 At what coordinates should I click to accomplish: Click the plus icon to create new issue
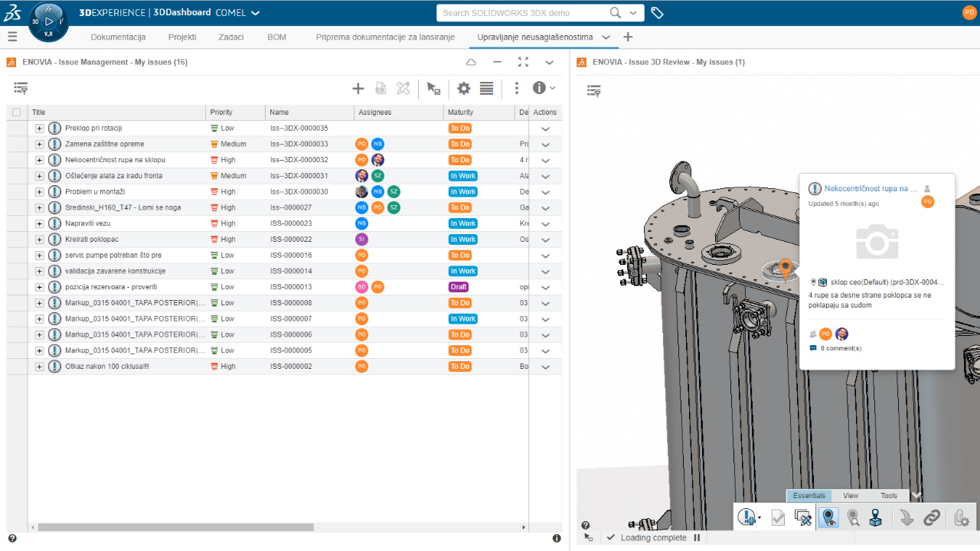[x=358, y=89]
